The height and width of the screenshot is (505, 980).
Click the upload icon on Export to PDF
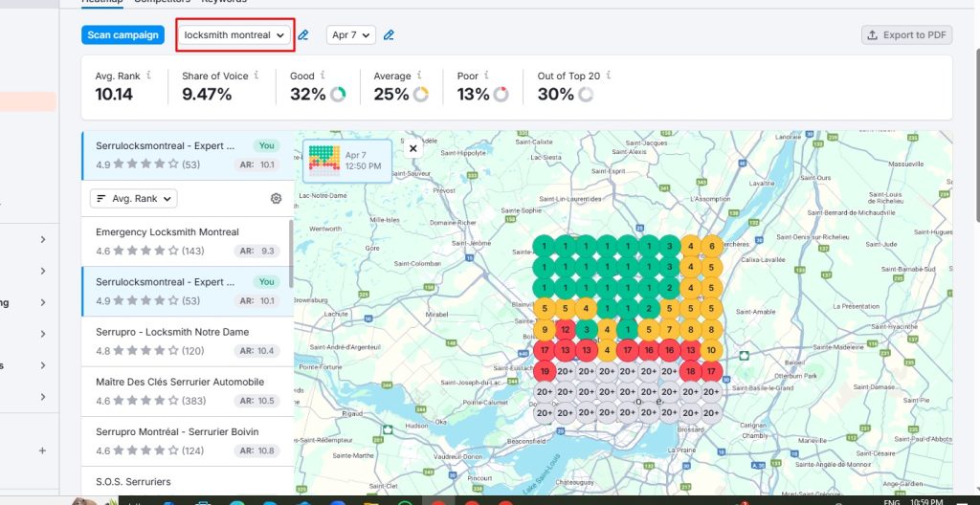click(x=873, y=35)
